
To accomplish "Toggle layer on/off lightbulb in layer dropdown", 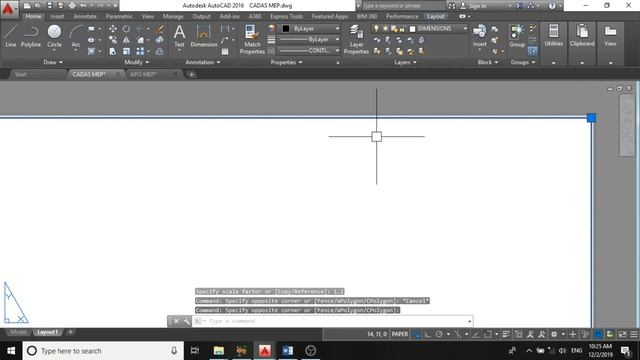I will pos(376,29).
